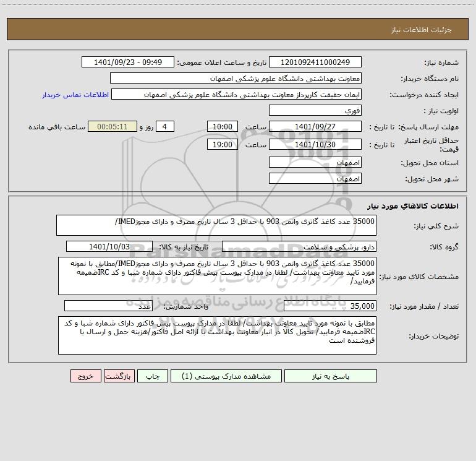Select the شماره نیاز field 1201092411000249
This screenshot has width=476, height=461.
tap(315, 62)
